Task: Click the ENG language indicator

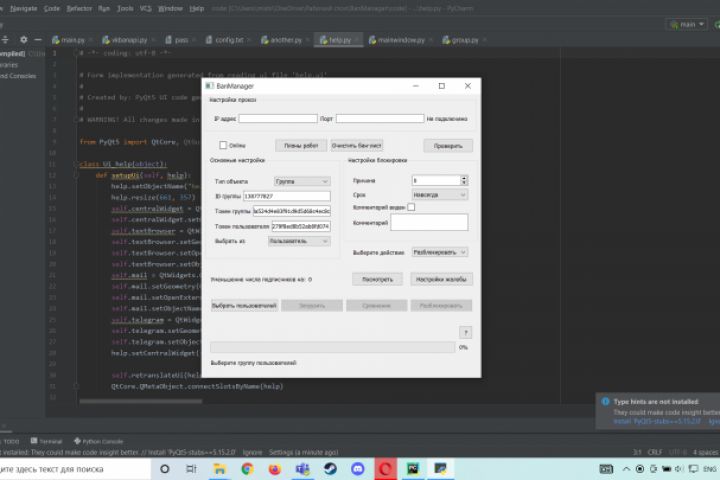Action: click(x=709, y=469)
